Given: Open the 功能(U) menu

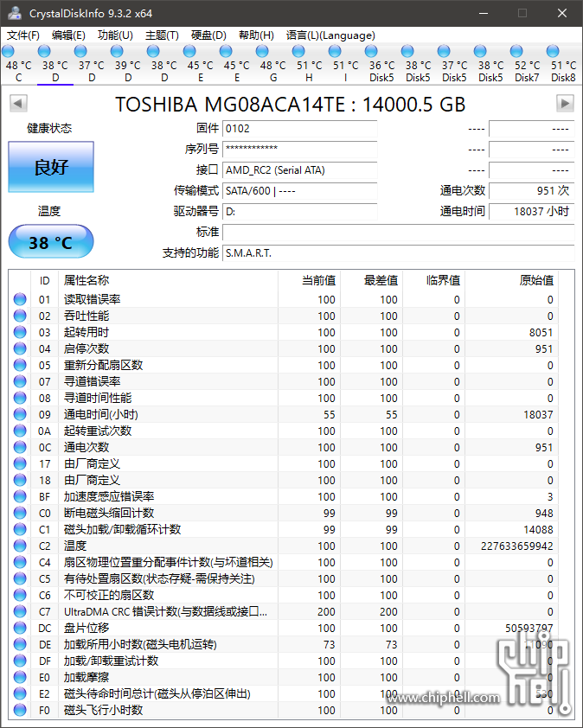Looking at the screenshot, I should (115, 35).
